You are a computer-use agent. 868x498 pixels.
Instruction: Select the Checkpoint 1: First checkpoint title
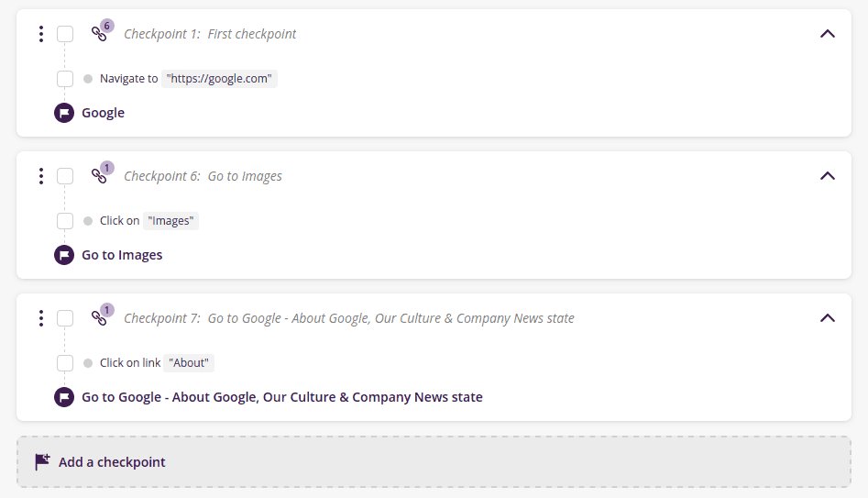click(x=210, y=34)
